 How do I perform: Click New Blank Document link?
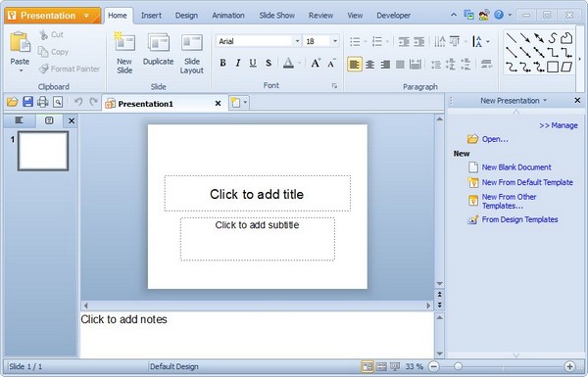point(516,167)
